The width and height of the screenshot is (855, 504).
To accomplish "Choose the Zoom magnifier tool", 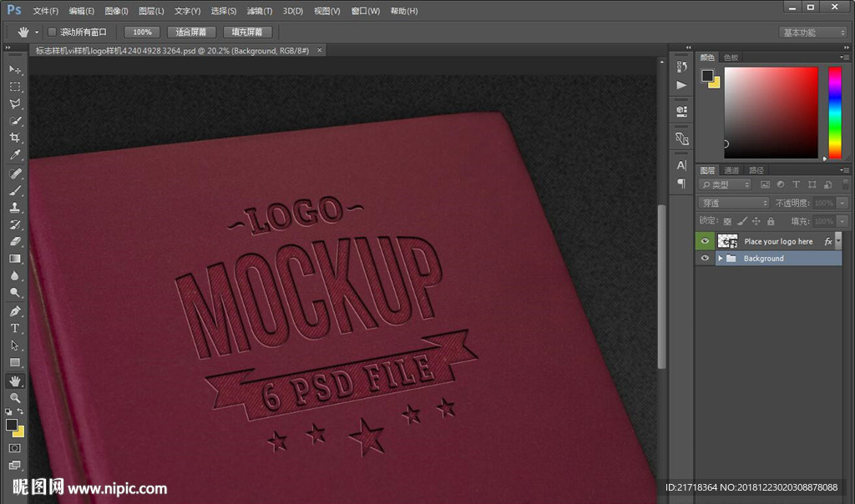I will [15, 398].
